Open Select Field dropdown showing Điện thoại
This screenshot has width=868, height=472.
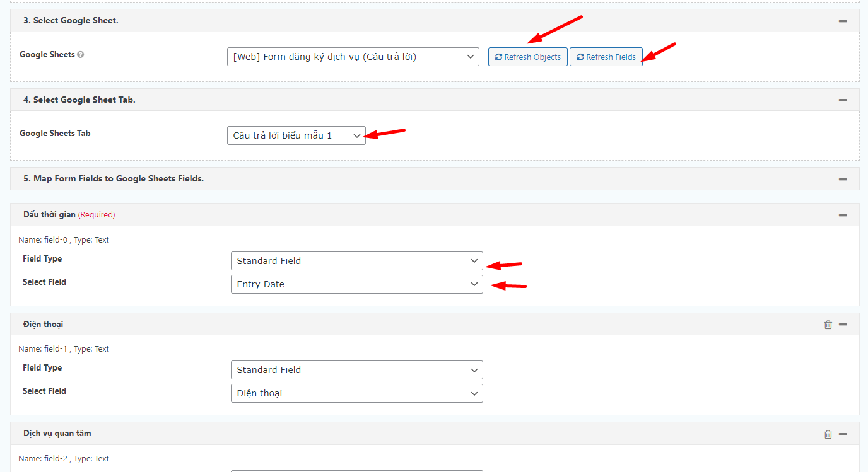point(357,393)
